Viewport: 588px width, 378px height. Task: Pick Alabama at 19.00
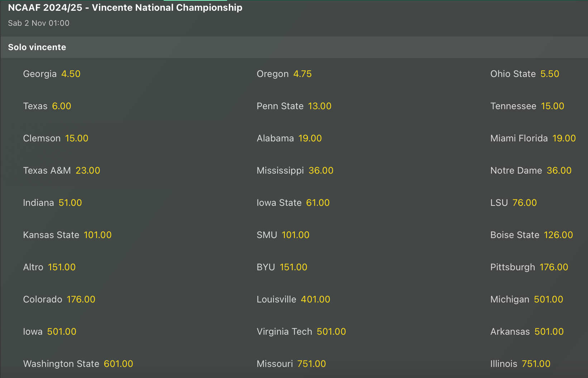pos(289,138)
